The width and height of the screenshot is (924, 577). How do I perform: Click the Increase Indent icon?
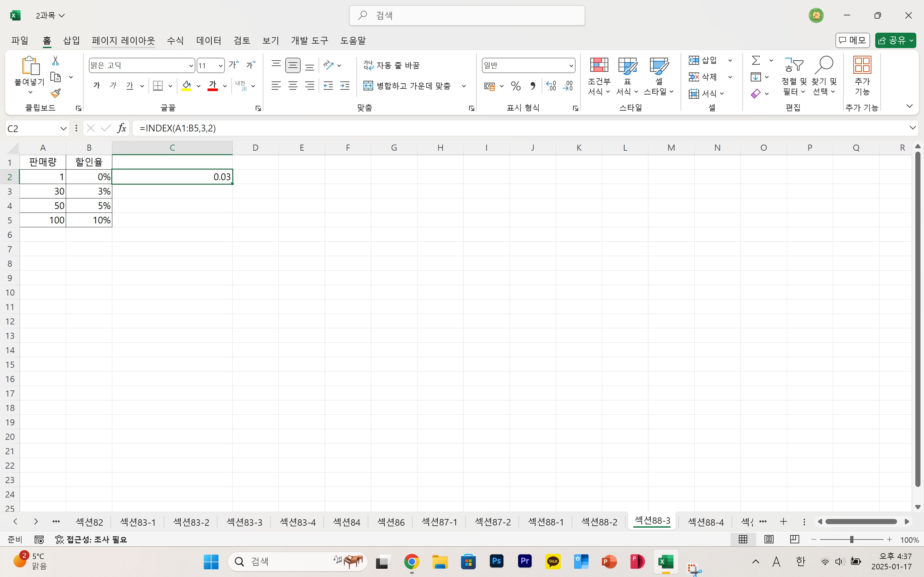tap(345, 86)
